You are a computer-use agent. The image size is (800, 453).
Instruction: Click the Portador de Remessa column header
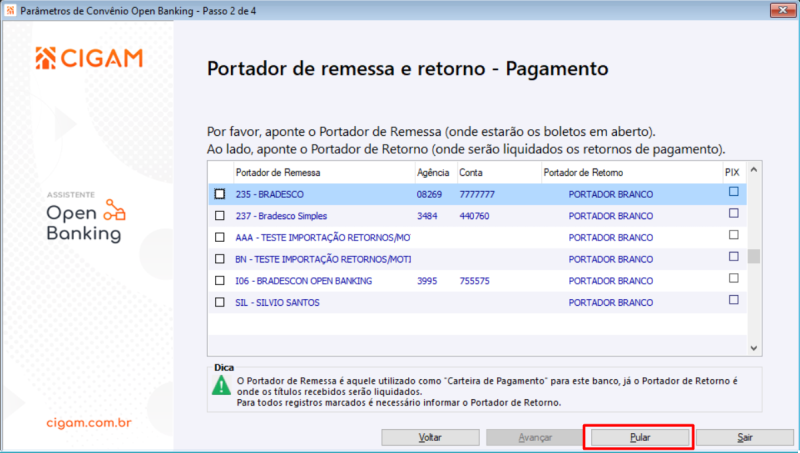[324, 172]
